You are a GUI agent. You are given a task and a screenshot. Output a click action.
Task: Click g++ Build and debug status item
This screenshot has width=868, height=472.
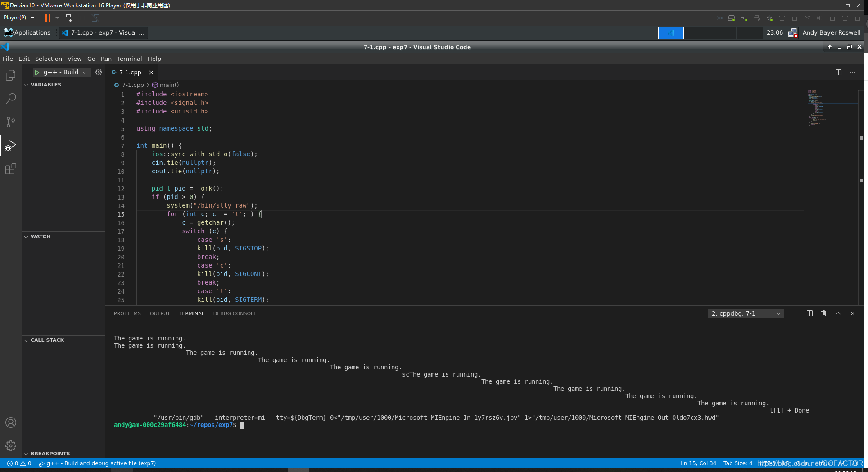[97, 463]
